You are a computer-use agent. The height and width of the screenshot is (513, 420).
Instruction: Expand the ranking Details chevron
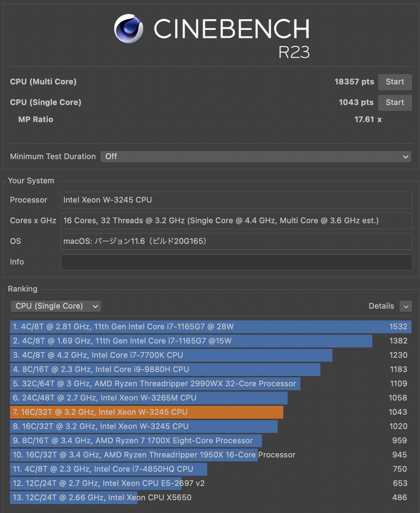(x=406, y=306)
